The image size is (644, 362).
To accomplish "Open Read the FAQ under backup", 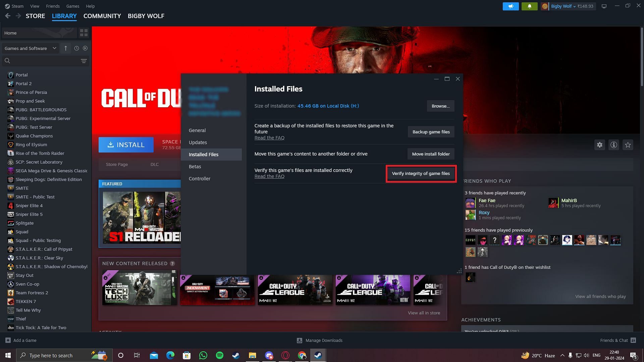I will 269,138.
